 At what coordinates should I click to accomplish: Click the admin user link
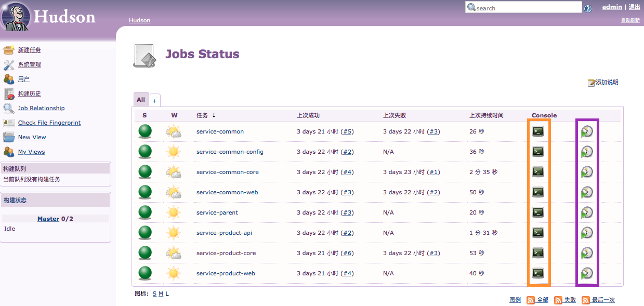pyautogui.click(x=612, y=7)
